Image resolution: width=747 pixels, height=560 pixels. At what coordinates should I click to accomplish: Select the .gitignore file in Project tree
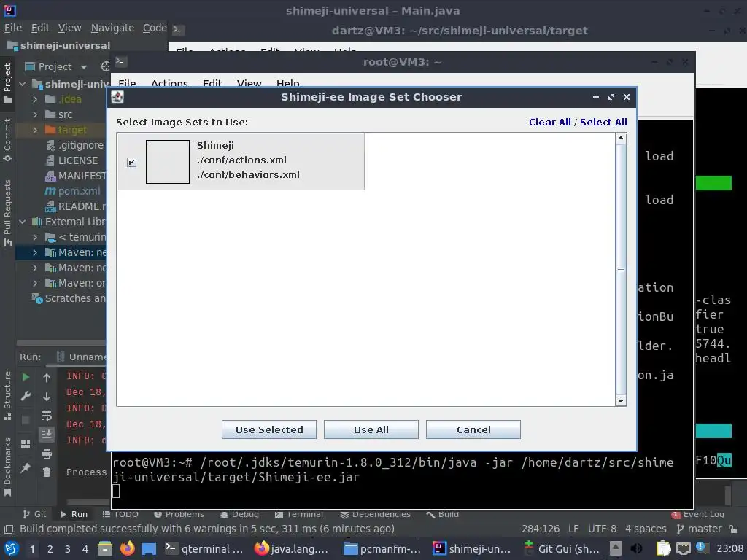tap(74, 145)
